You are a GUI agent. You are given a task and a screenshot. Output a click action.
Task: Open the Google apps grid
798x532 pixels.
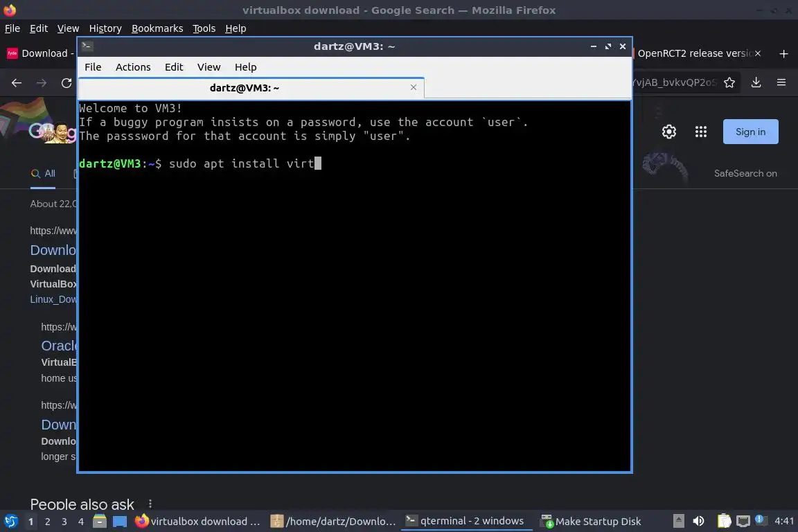click(x=701, y=132)
